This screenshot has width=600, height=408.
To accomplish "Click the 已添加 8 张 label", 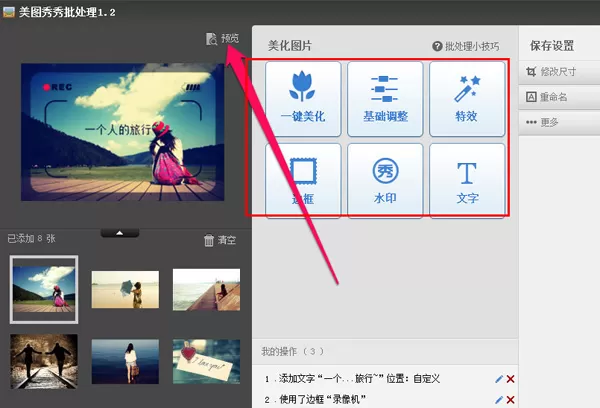I will click(x=31, y=239).
